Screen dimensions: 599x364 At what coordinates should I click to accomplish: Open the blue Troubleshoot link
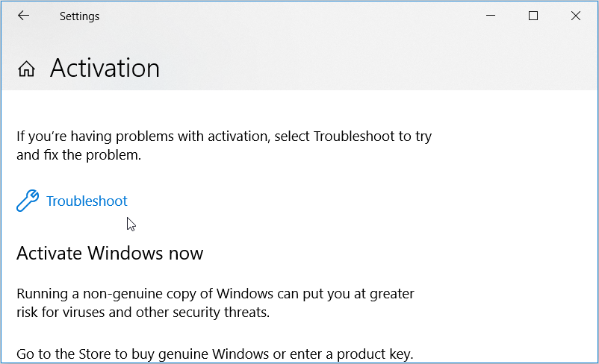(x=87, y=201)
